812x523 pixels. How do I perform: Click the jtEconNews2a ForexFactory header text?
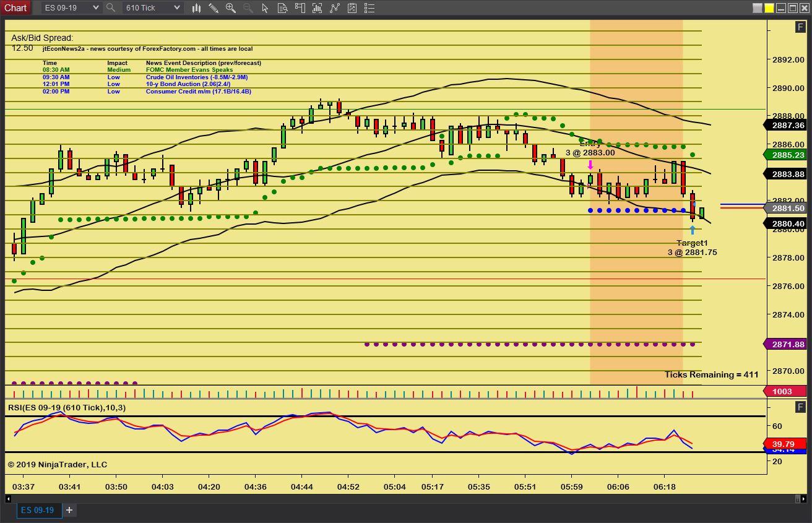(147, 49)
